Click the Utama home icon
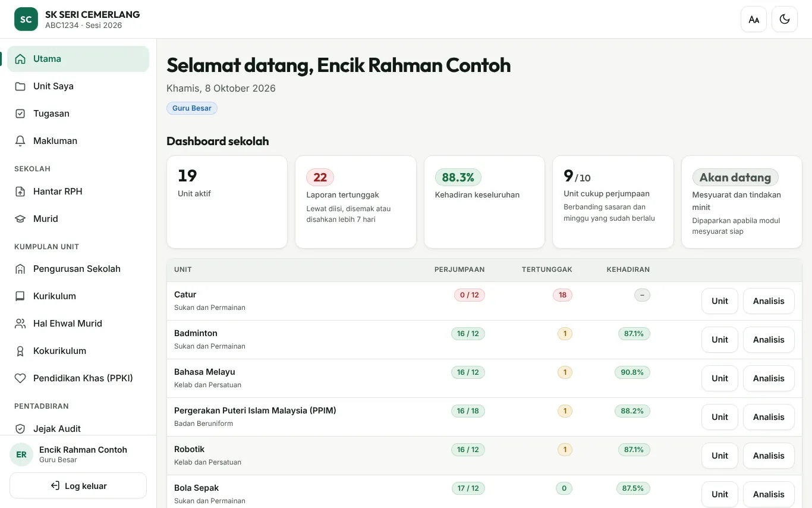The width and height of the screenshot is (812, 508). pyautogui.click(x=20, y=59)
